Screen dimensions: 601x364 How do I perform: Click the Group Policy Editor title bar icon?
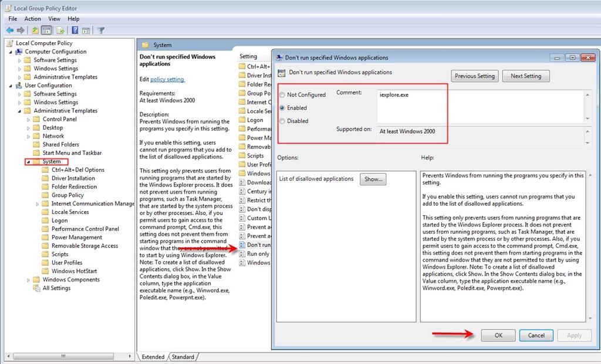tap(8, 8)
